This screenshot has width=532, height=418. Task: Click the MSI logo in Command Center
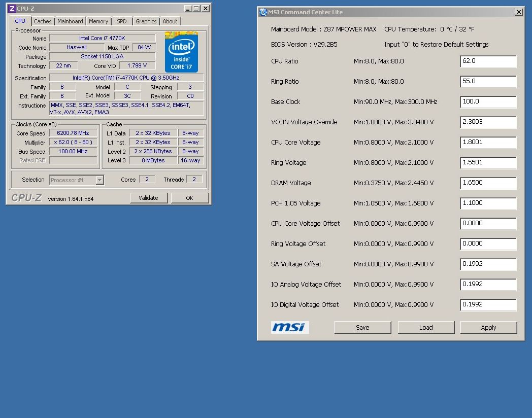point(290,327)
